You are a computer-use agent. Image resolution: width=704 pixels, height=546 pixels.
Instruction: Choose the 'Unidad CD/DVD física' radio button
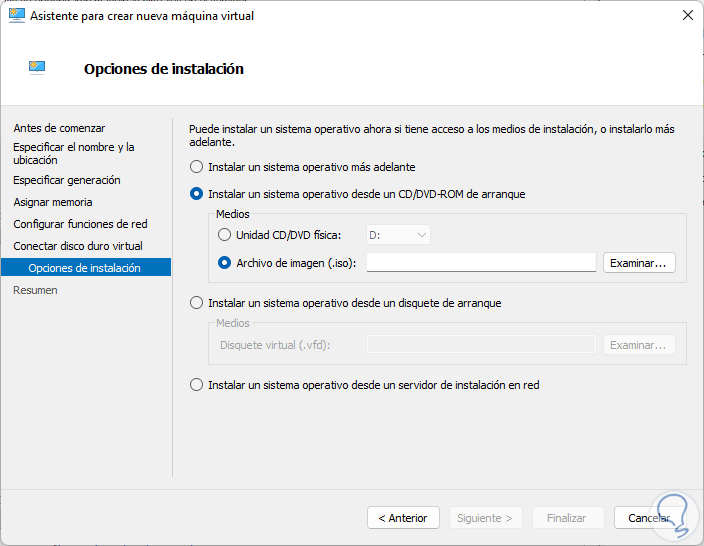point(225,235)
